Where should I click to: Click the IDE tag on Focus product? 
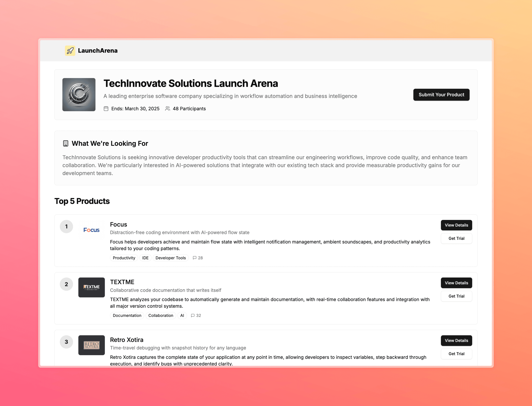[x=145, y=258]
